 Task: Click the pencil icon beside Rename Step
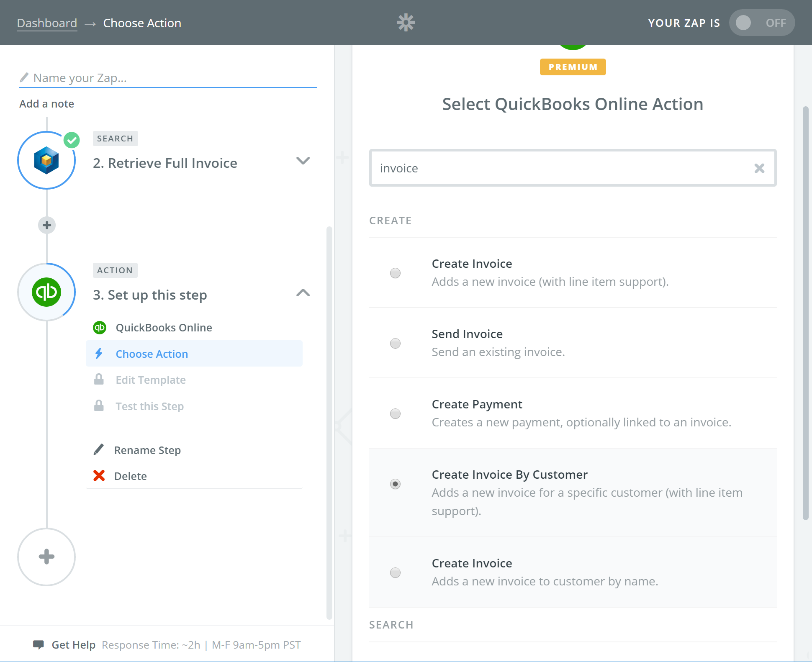99,449
